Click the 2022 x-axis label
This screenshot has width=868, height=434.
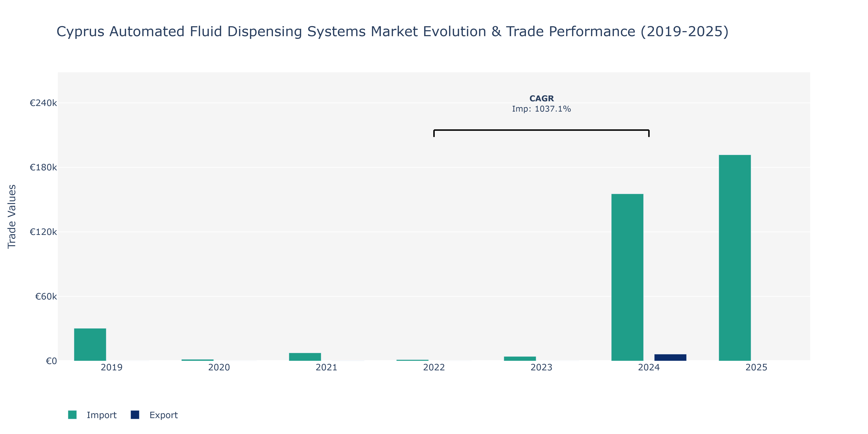tap(434, 367)
